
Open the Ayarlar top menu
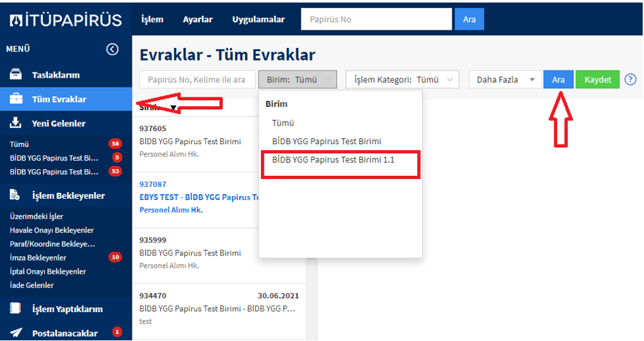click(198, 19)
